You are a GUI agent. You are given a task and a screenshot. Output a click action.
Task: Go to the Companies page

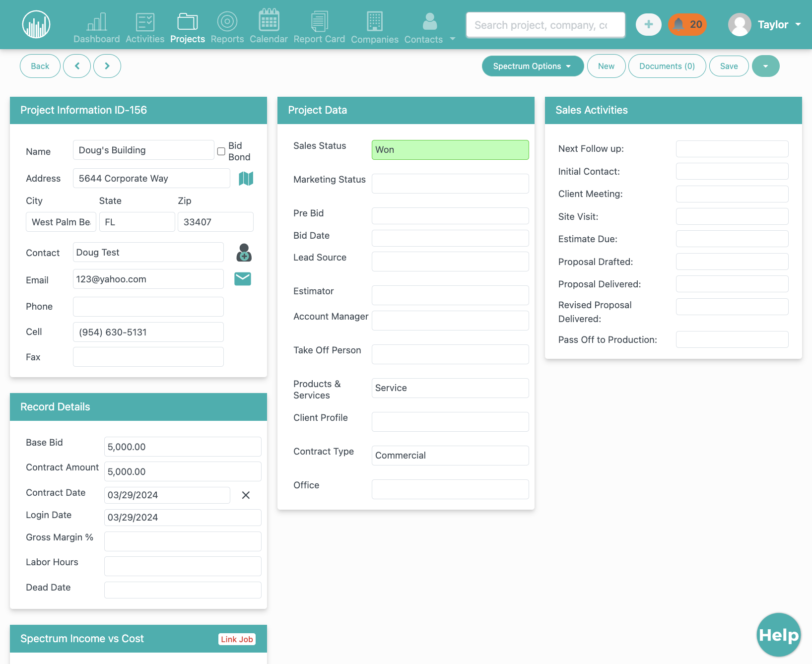(x=375, y=28)
